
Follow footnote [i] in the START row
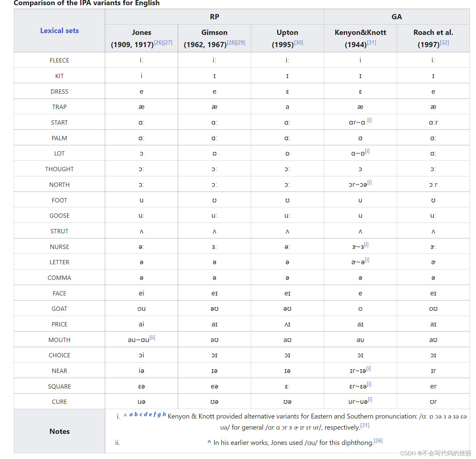(x=369, y=120)
